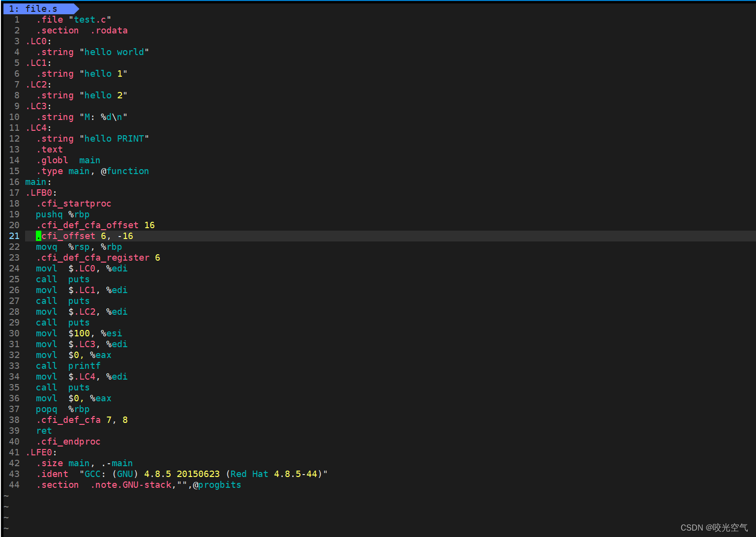Click the .size main, .-main line

pos(85,463)
